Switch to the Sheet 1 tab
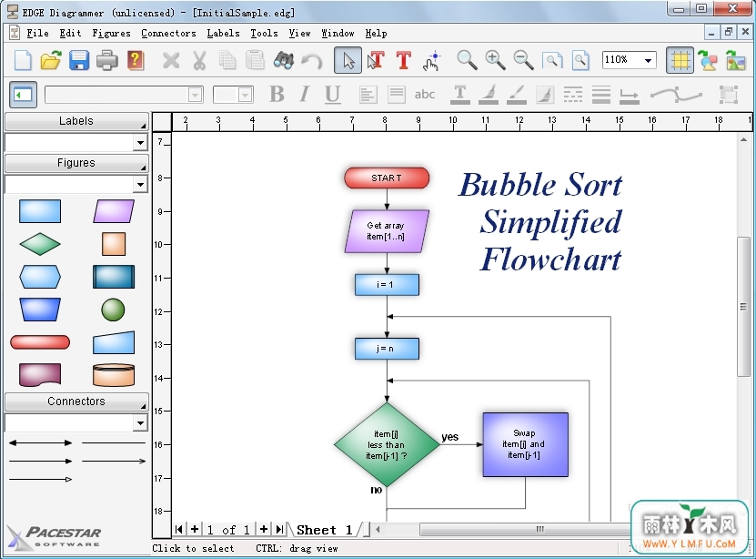 pos(324,530)
